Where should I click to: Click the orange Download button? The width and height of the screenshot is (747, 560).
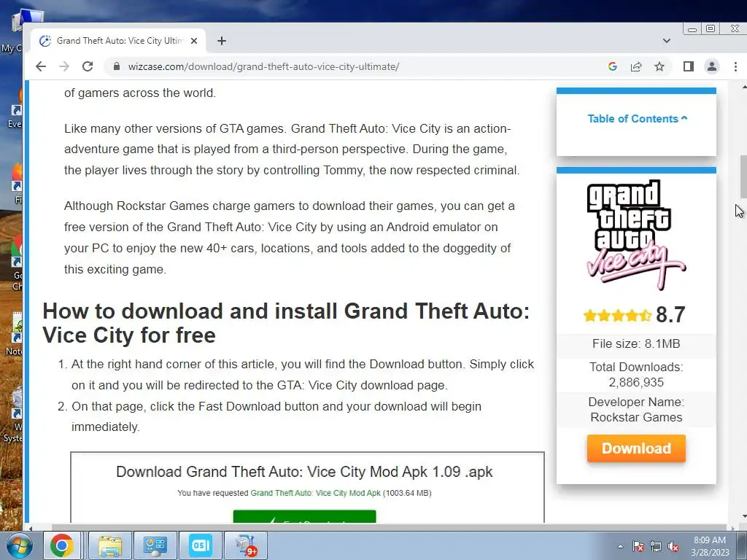(x=636, y=448)
